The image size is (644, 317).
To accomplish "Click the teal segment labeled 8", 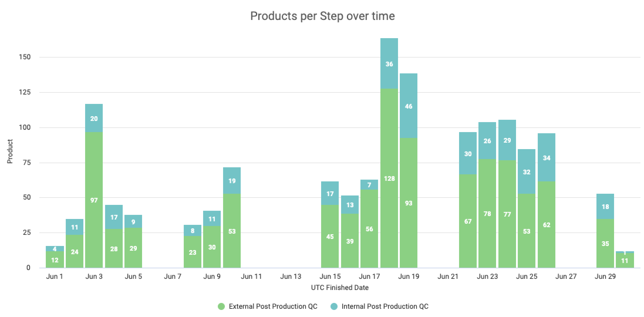I will tap(193, 230).
